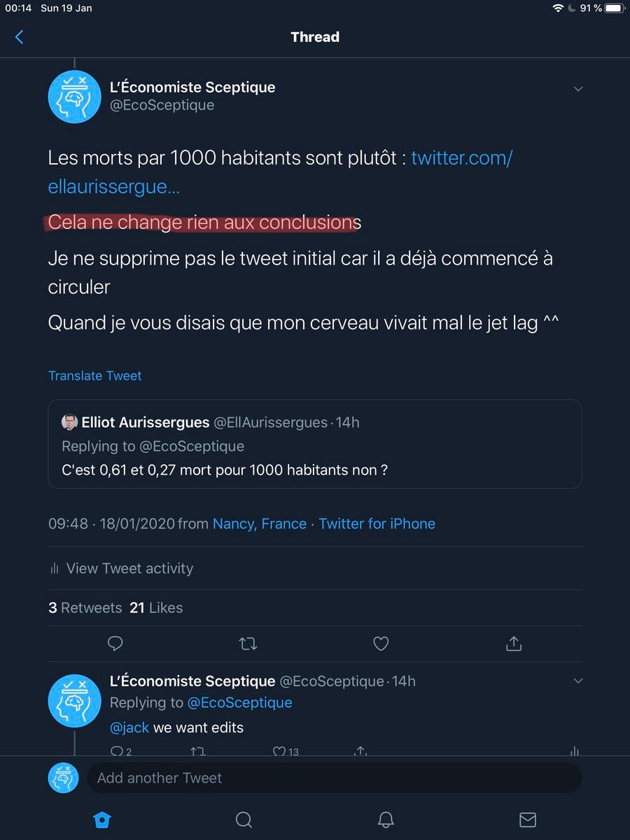Go back using the top-left arrow
Viewport: 630px width, 840px height.
coord(20,37)
